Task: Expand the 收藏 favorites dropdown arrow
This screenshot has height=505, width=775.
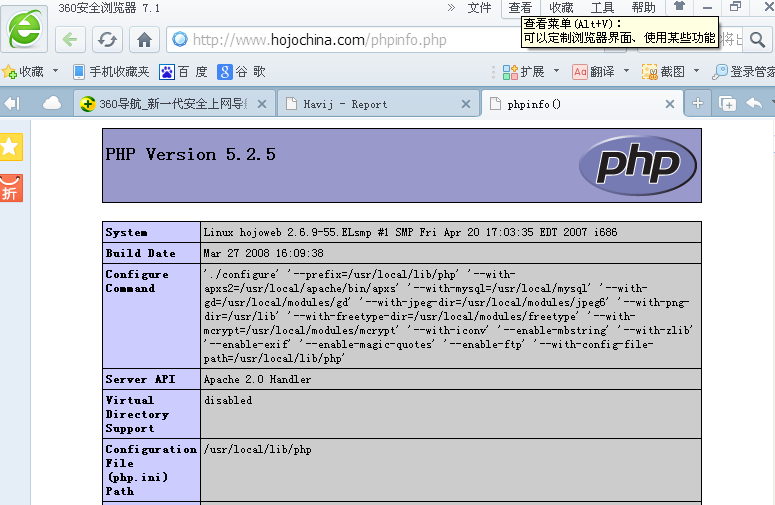Action: click(55, 71)
